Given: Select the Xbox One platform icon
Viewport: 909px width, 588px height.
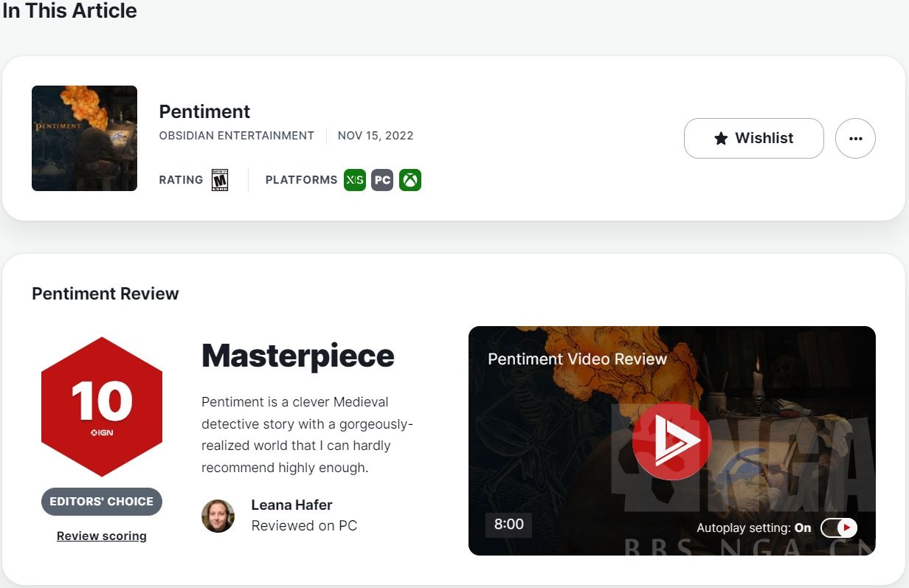Looking at the screenshot, I should 410,180.
